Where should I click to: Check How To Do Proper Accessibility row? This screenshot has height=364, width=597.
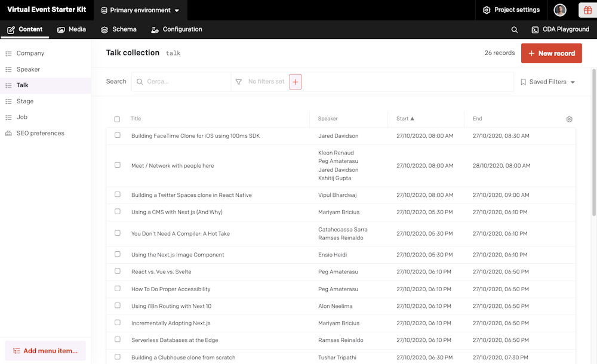pos(117,288)
